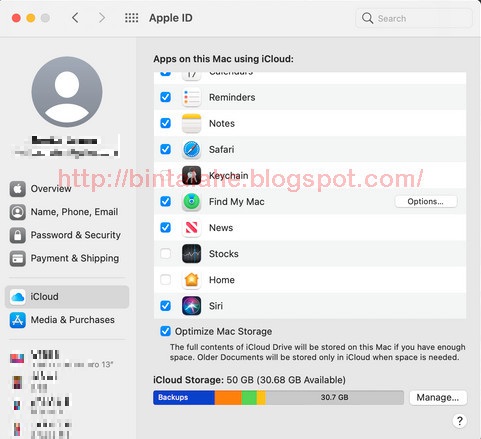481x439 pixels.
Task: Click the iCloud cloud icon
Action: [x=18, y=297]
